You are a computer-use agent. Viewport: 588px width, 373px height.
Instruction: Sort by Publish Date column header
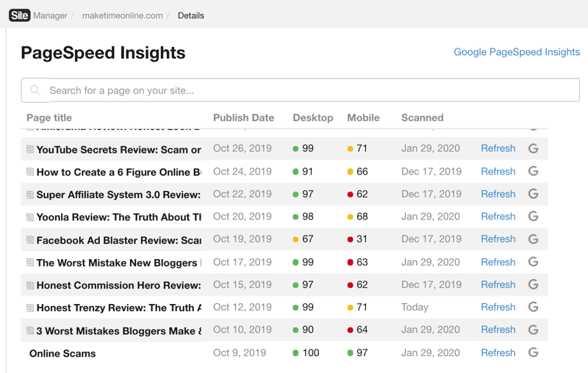coord(244,117)
